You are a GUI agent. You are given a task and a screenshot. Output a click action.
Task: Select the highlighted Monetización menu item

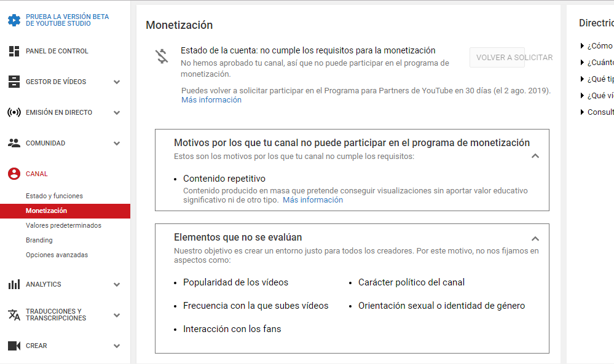tap(65, 211)
